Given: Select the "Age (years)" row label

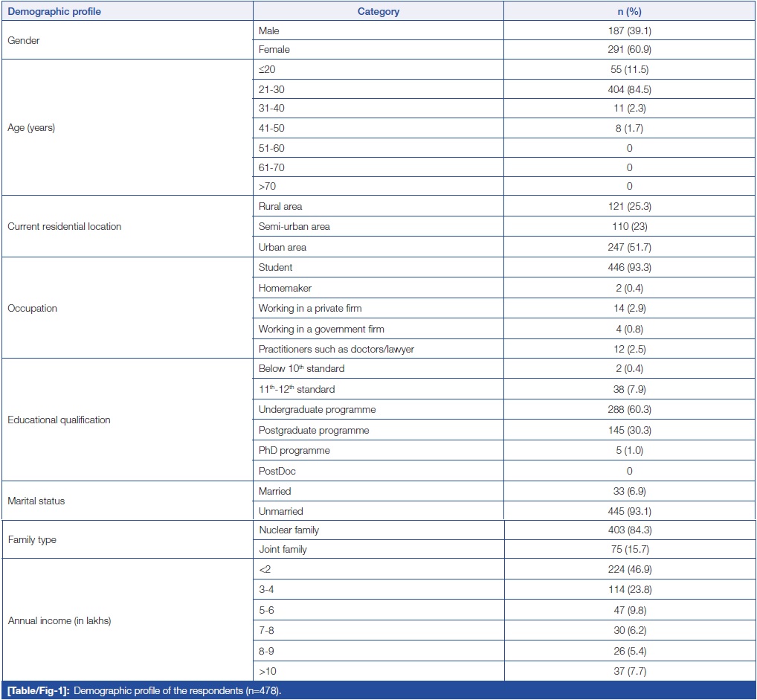Looking at the screenshot, I should click(x=31, y=128).
